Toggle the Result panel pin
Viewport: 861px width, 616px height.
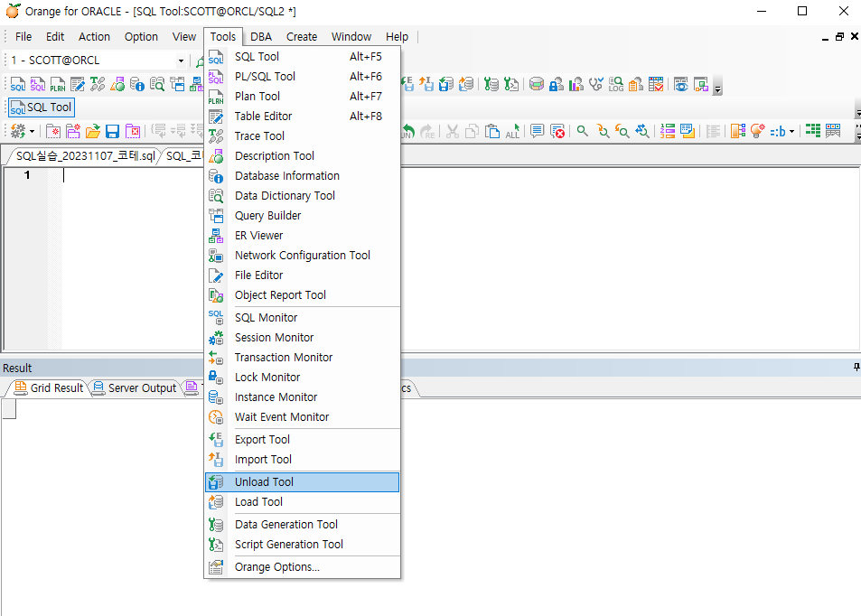coord(856,368)
